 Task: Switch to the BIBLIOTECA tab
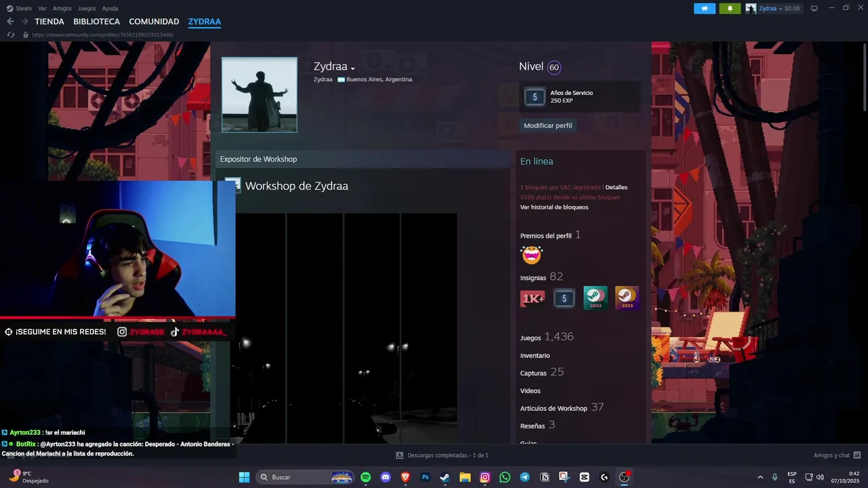pyautogui.click(x=96, y=22)
